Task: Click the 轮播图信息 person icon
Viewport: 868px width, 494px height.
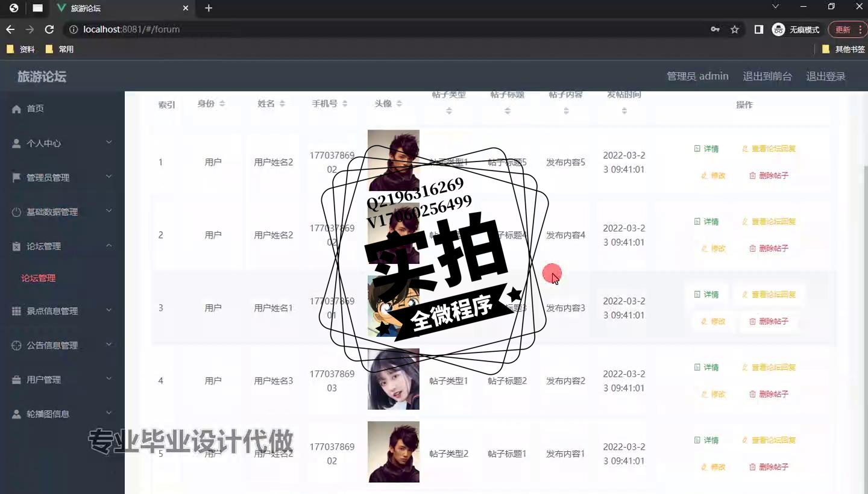Action: [16, 414]
